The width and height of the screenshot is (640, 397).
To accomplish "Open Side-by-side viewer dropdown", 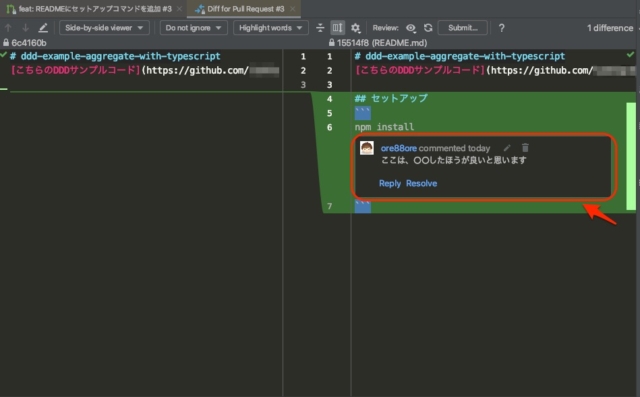I will (104, 28).
